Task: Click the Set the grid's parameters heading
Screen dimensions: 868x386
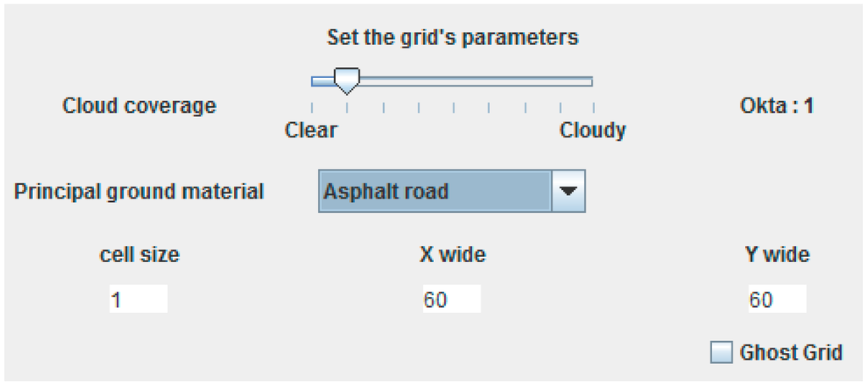Action: click(453, 37)
